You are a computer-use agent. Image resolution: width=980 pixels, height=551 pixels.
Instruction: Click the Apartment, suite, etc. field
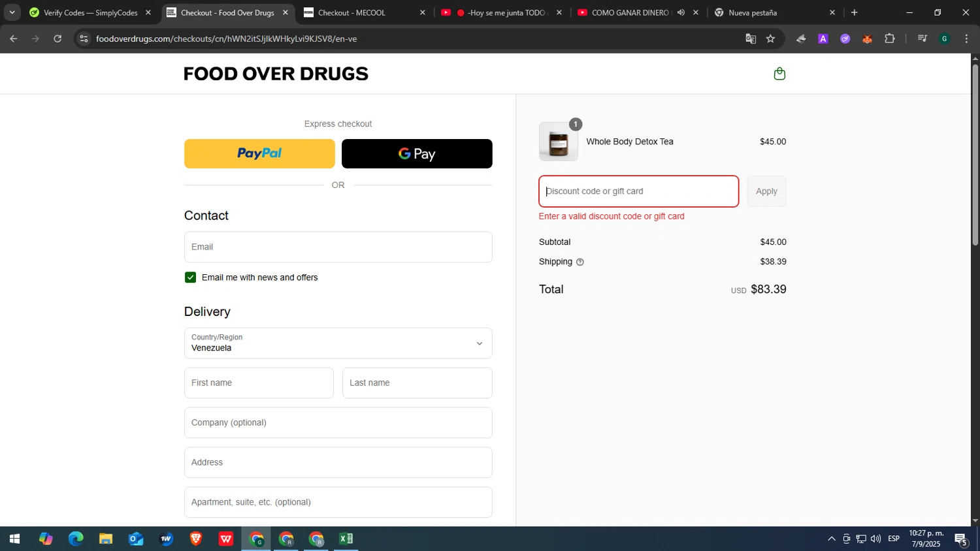coord(338,502)
